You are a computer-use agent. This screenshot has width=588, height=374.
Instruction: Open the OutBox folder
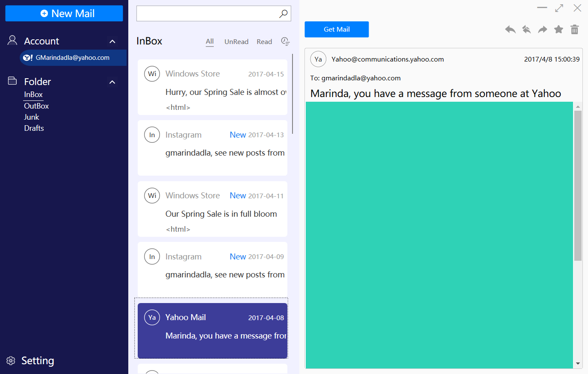point(36,106)
